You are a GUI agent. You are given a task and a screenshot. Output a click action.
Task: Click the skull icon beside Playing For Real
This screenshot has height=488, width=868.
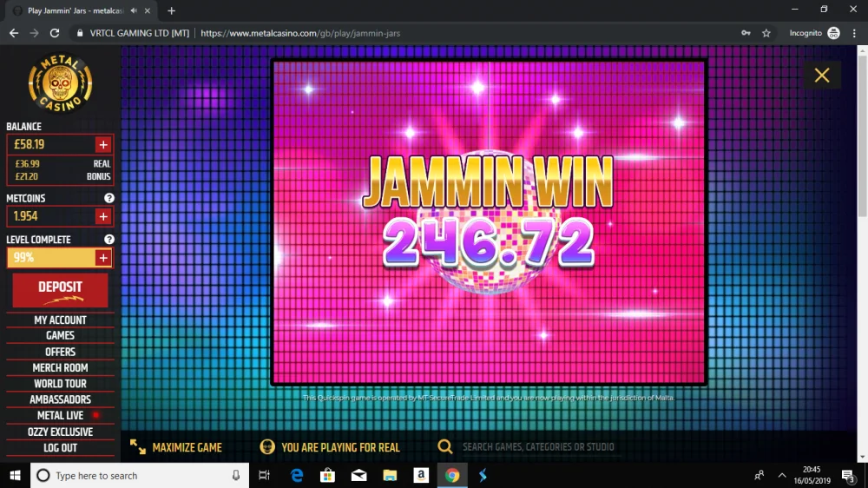tap(267, 446)
